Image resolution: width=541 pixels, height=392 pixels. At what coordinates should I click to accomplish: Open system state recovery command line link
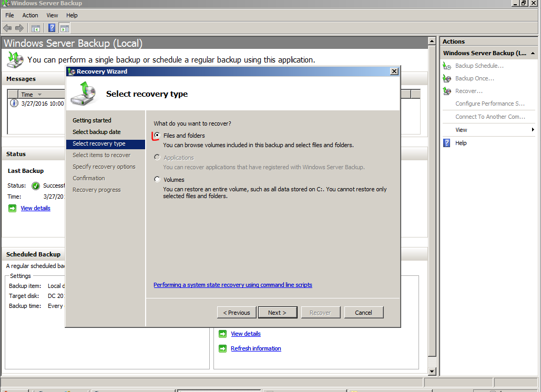(233, 285)
